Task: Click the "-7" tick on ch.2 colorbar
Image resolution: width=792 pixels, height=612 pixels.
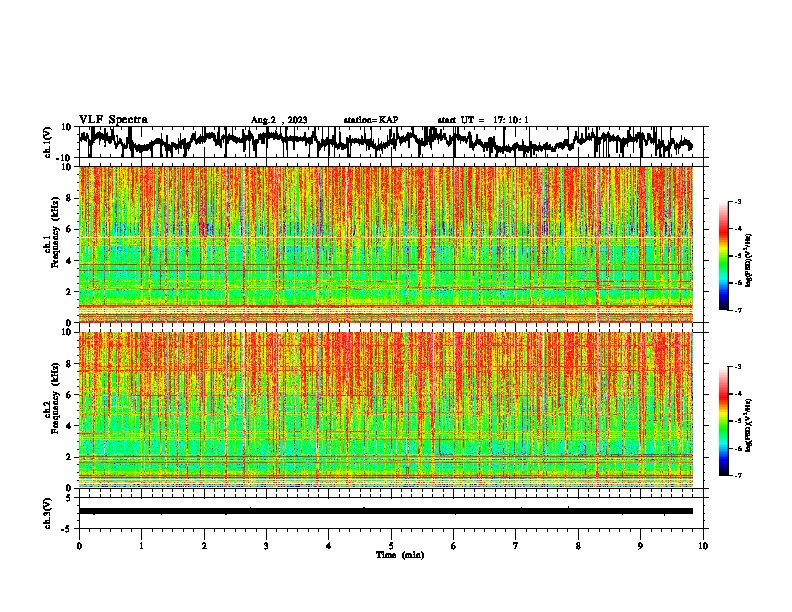Action: (737, 476)
